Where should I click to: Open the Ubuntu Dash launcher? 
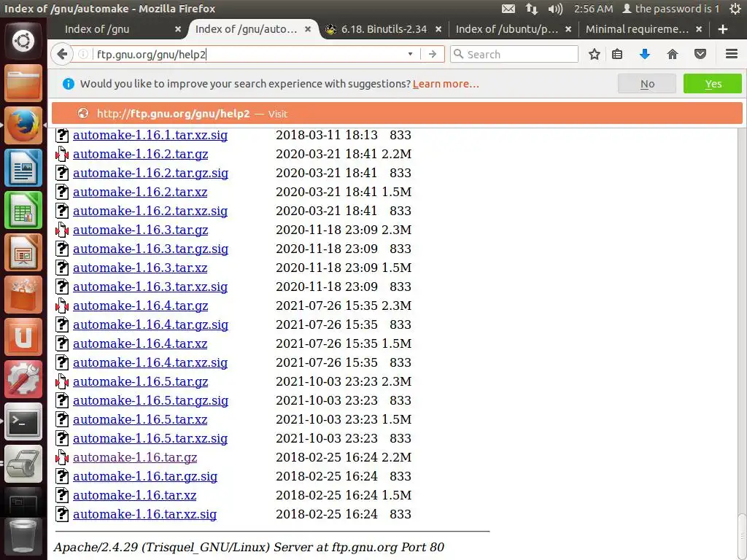23,41
